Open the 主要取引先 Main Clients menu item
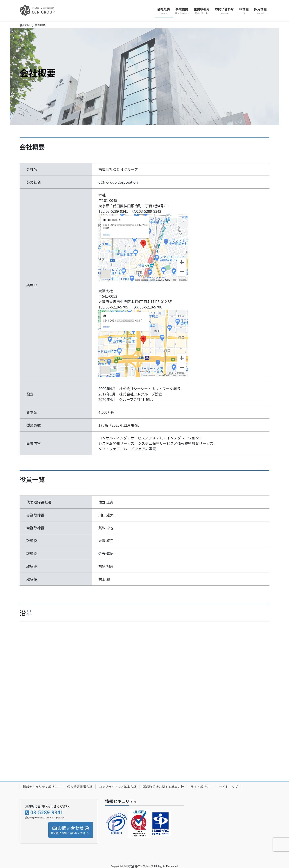 click(201, 11)
